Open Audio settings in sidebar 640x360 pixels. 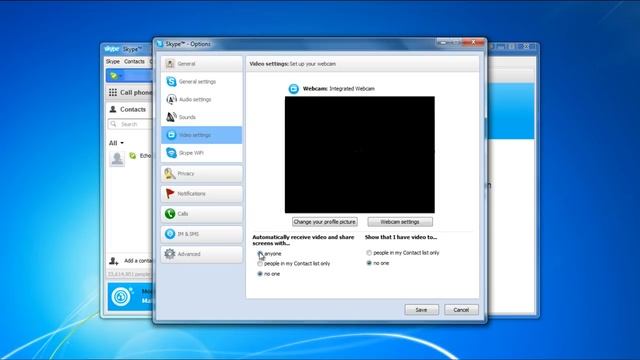202,99
